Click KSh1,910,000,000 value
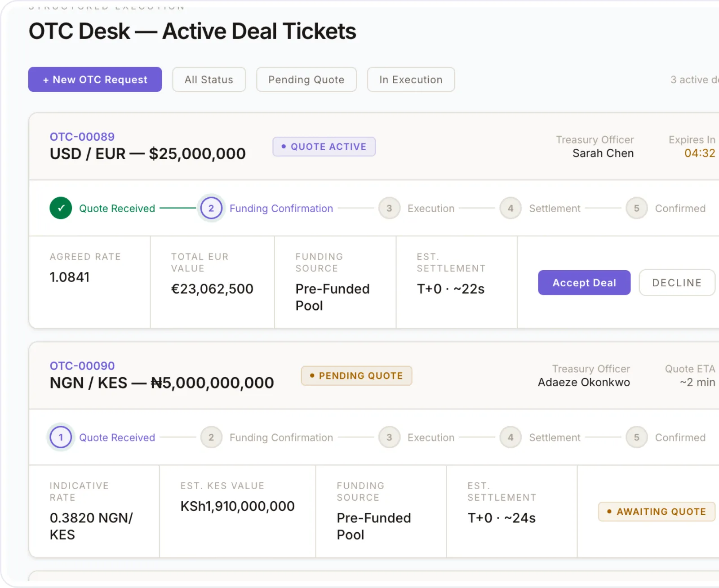The image size is (719, 588). point(237,506)
